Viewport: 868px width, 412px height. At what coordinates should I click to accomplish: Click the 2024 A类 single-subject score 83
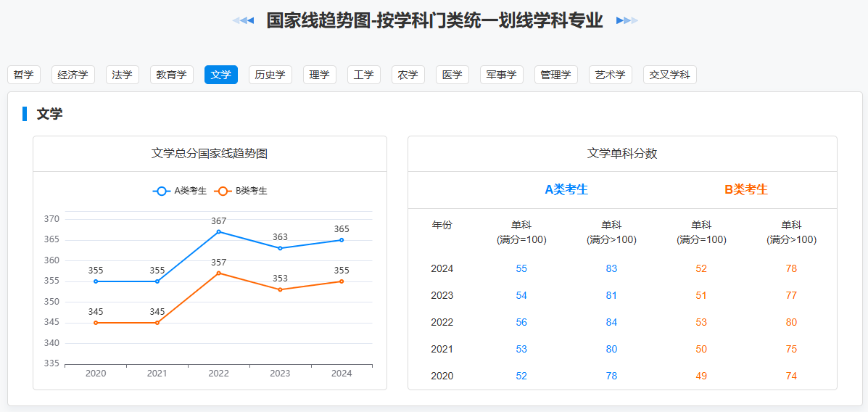(x=611, y=268)
